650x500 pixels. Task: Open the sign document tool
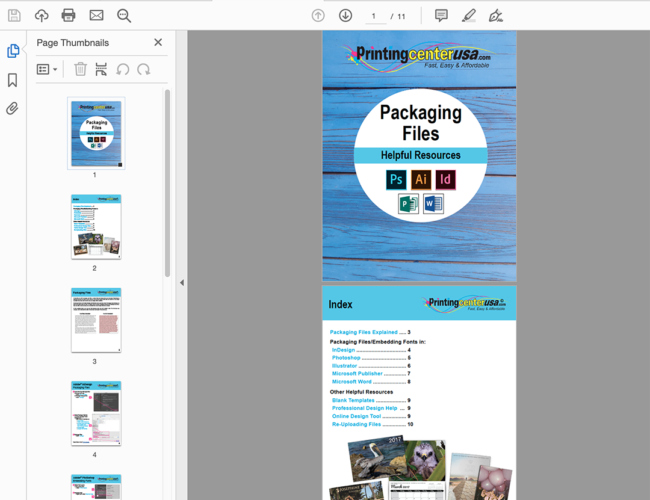click(x=496, y=15)
